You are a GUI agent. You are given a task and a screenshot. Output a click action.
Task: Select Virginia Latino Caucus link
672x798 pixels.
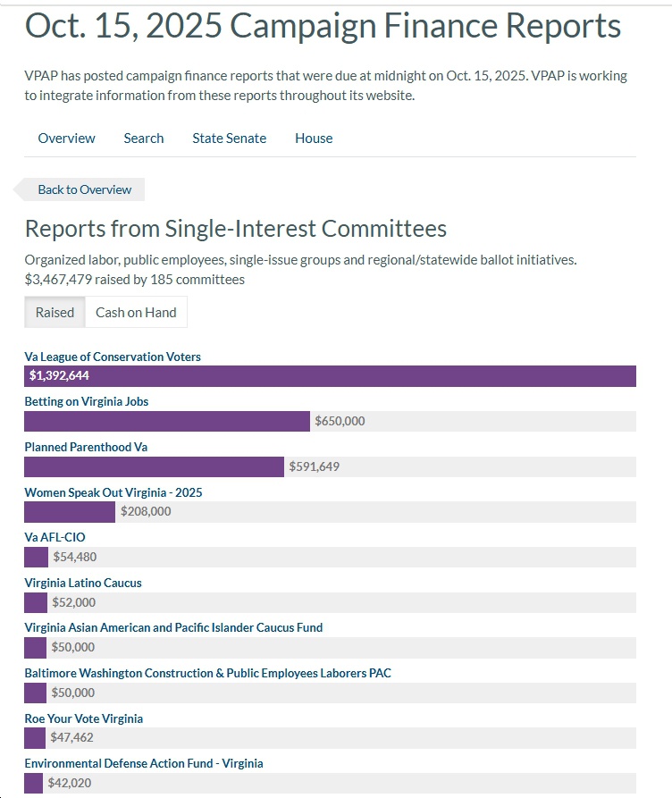pyautogui.click(x=83, y=583)
